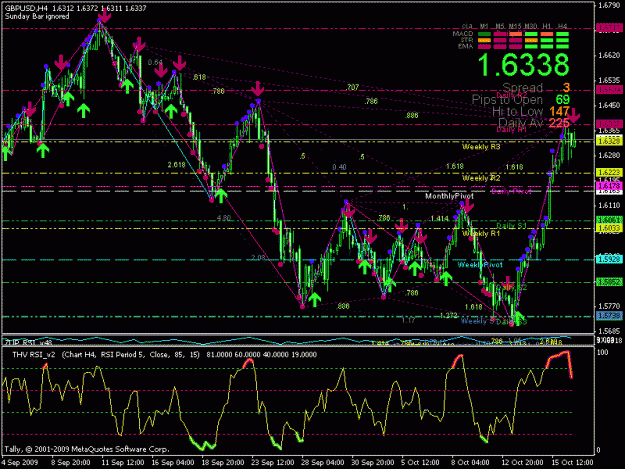Click the up arrow at the 12 Oct low
The image size is (625, 469).
point(519,318)
